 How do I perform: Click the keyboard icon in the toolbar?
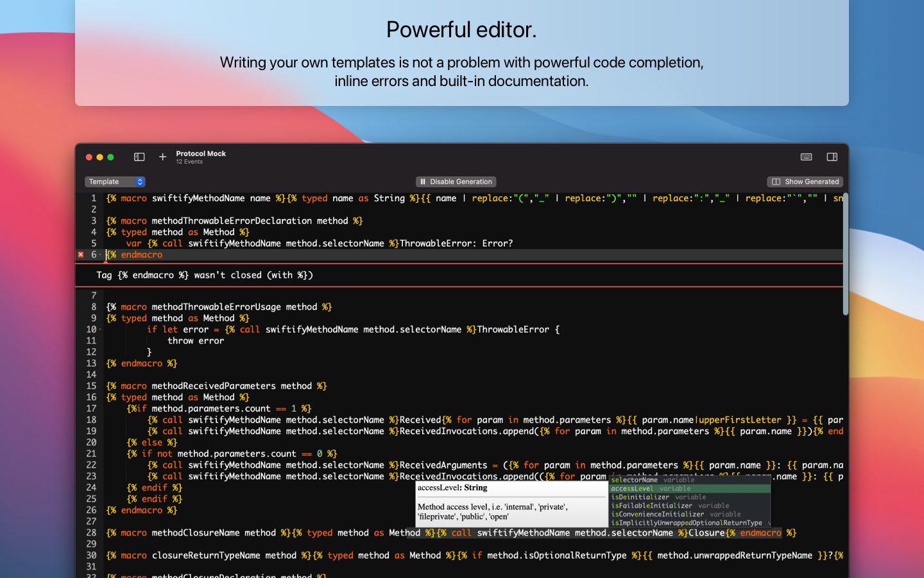coord(806,157)
